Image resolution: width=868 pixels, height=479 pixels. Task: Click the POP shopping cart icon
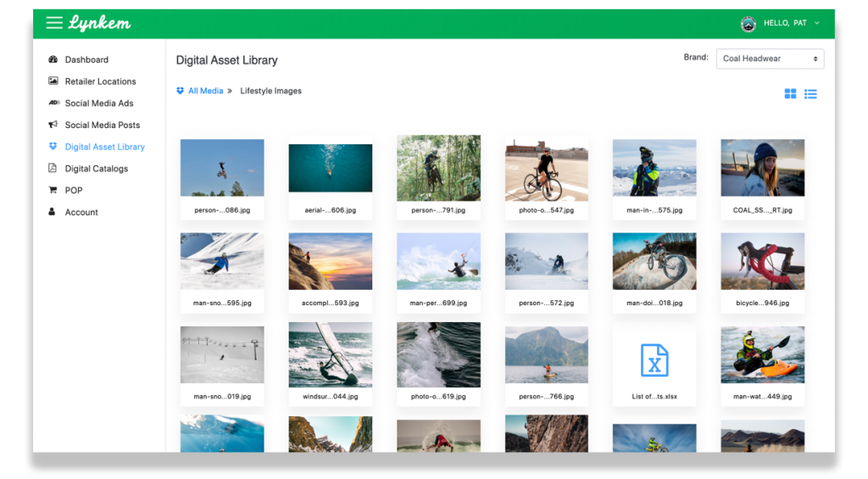[53, 190]
